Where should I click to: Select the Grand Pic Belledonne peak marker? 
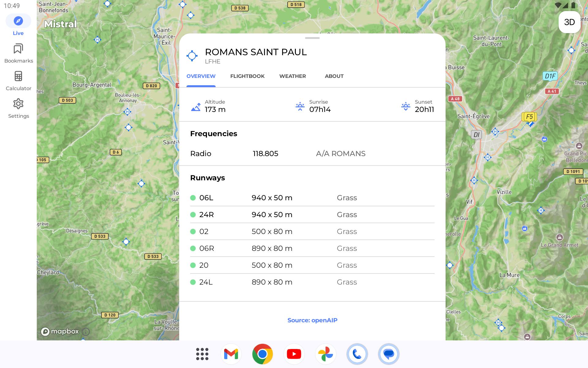pos(579,145)
